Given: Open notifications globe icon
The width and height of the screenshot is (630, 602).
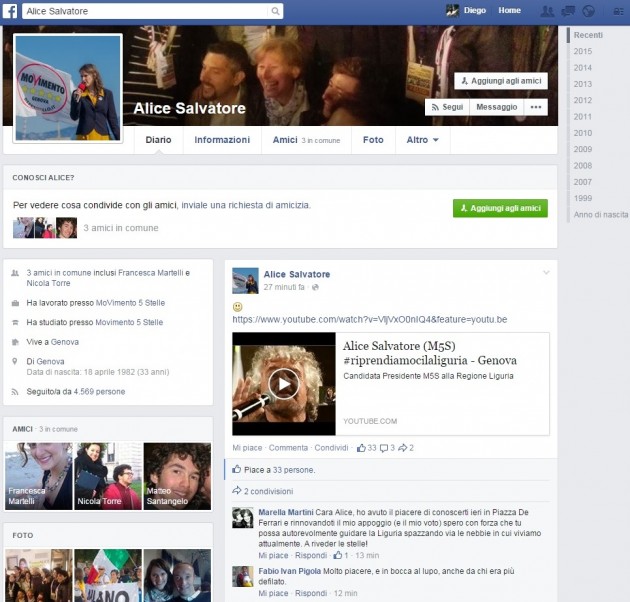Looking at the screenshot, I should tap(589, 11).
